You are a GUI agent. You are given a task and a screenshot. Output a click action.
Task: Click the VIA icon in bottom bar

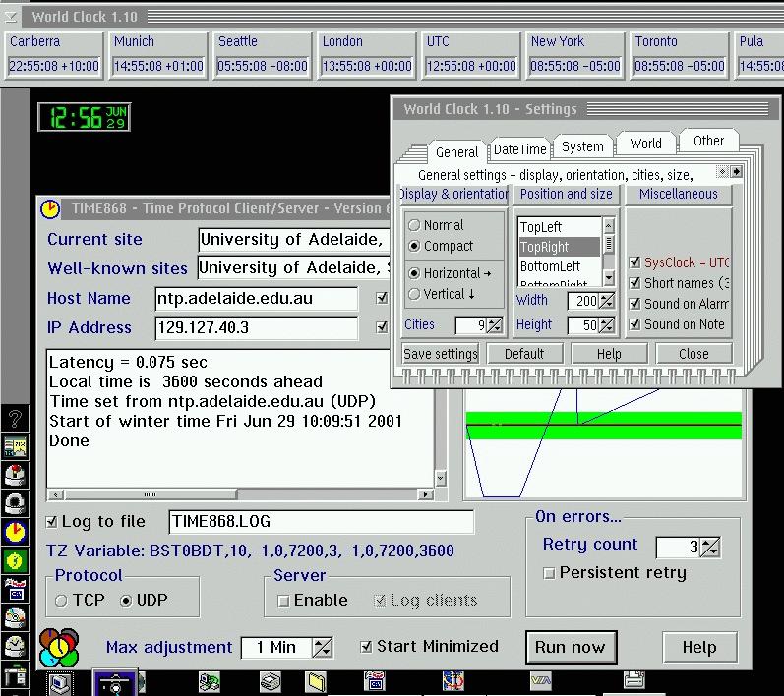(540, 680)
